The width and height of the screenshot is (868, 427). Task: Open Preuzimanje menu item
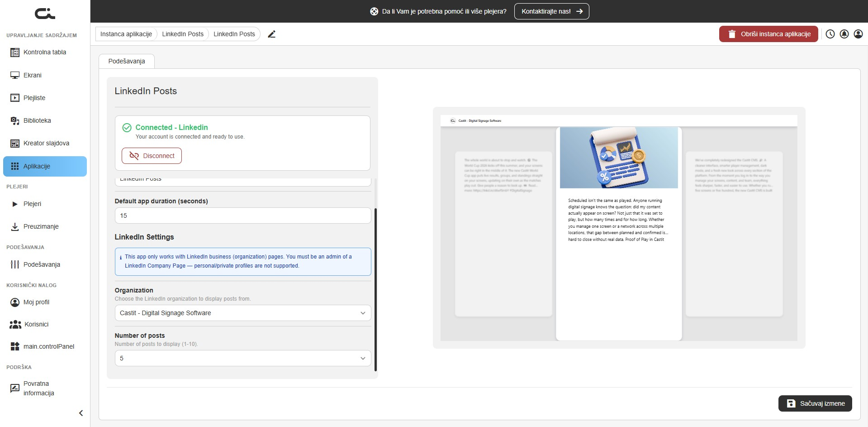click(45, 227)
